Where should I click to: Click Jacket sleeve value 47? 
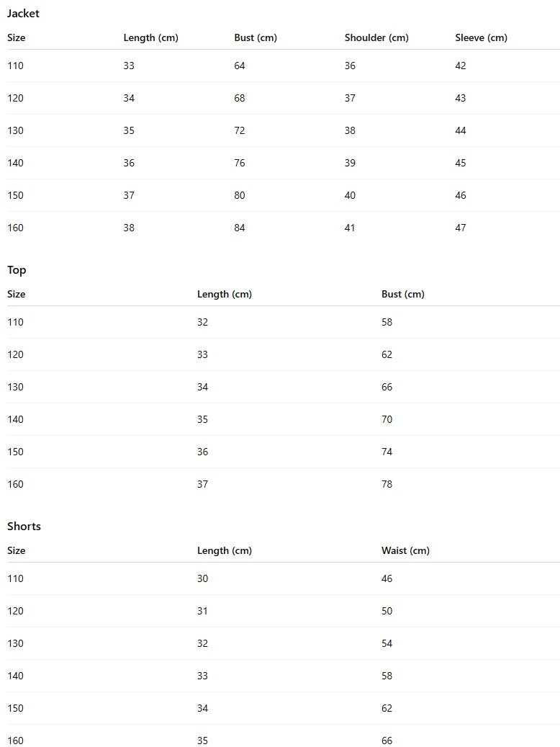click(461, 228)
